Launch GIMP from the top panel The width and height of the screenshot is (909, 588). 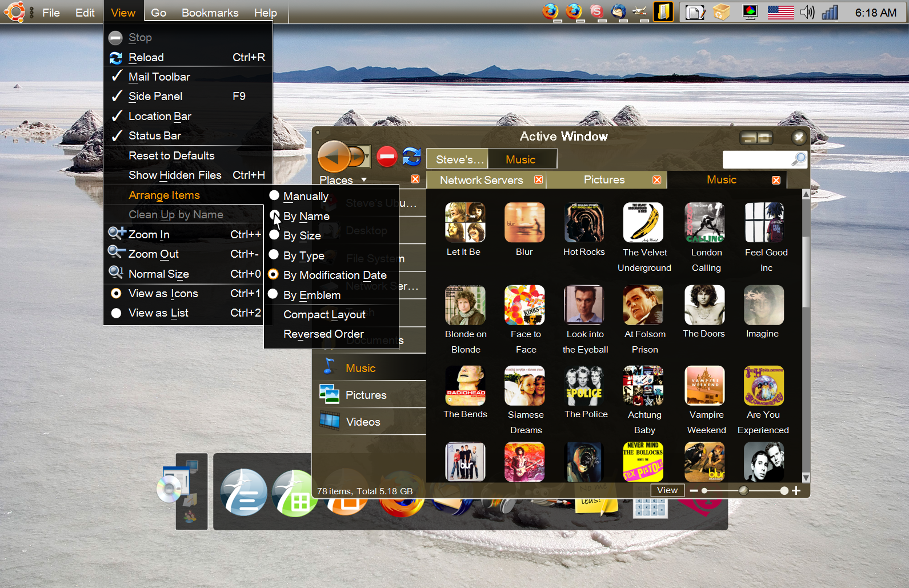640,11
